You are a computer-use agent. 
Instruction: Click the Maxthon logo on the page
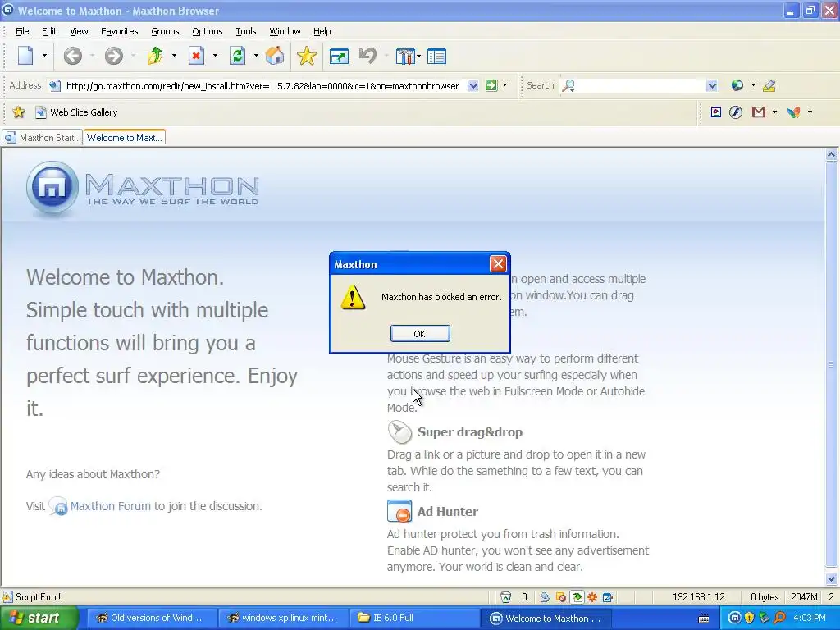coord(143,189)
